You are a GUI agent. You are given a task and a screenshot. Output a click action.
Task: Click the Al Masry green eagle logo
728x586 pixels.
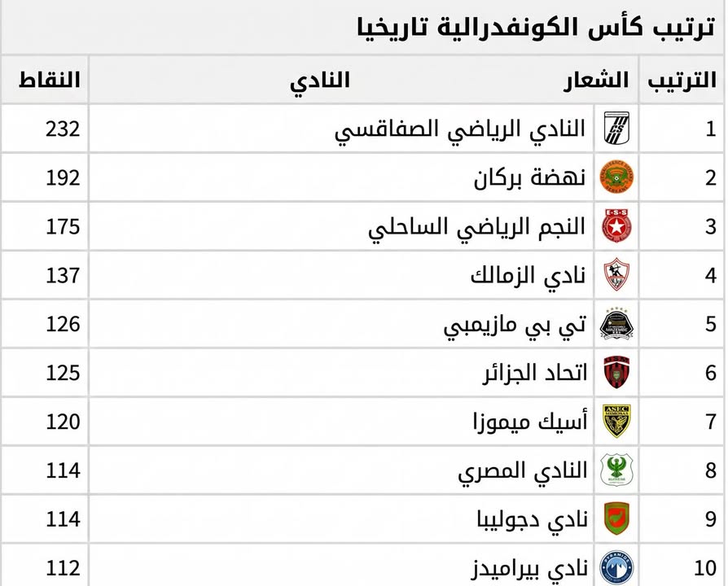[616, 470]
